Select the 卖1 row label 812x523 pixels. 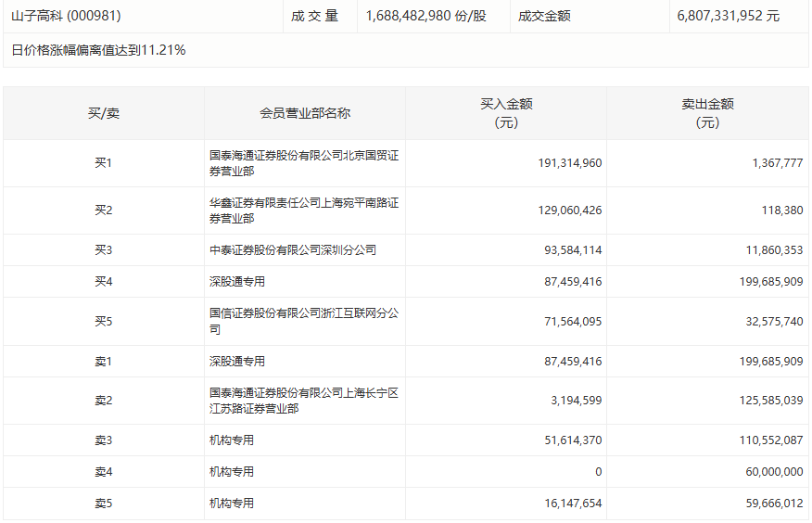click(104, 362)
